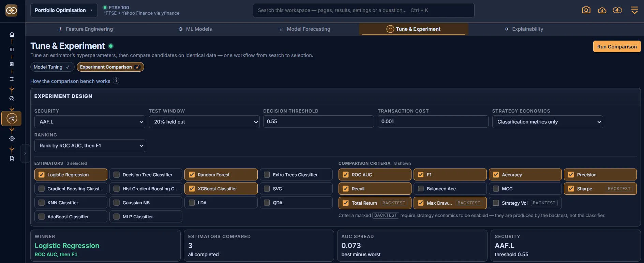The height and width of the screenshot is (263, 644).
Task: Click the camera snapshot icon in the header
Action: (586, 10)
